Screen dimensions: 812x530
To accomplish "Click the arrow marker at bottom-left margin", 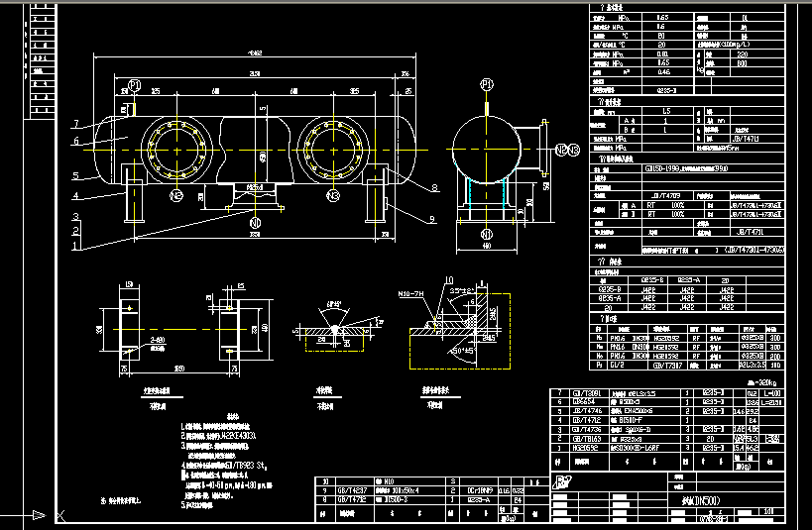I will 40,515.
